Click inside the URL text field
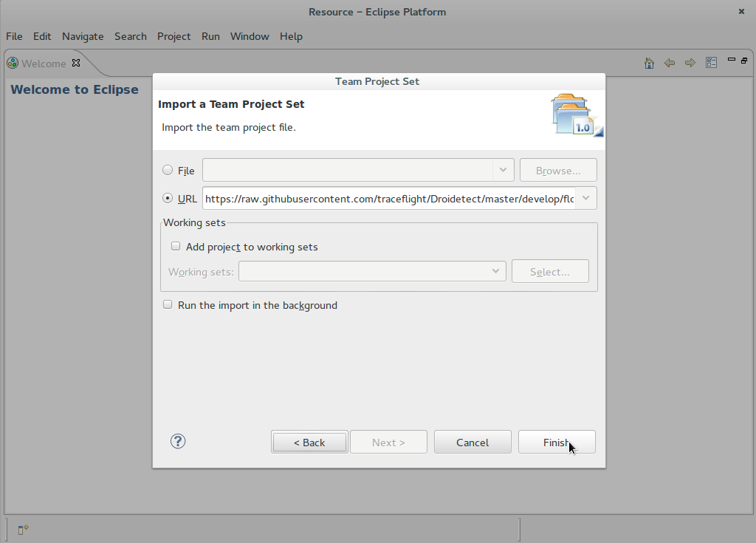The image size is (756, 543). coord(389,198)
